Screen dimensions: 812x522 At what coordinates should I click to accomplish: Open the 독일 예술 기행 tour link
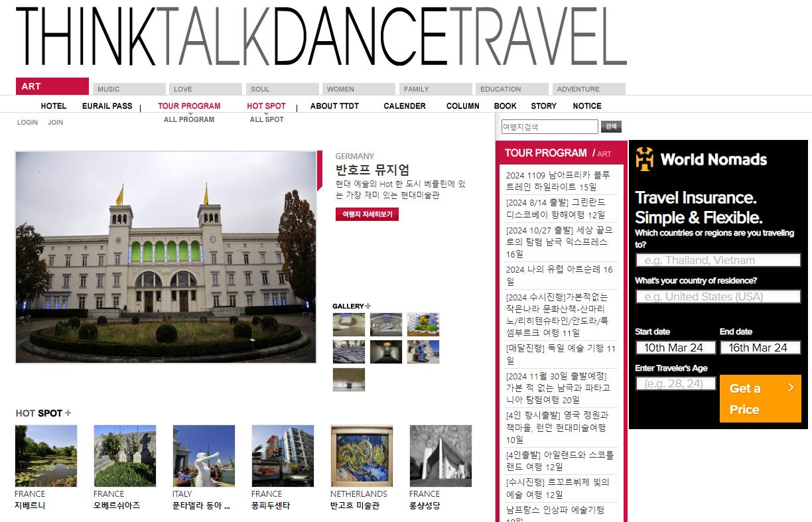[560, 354]
